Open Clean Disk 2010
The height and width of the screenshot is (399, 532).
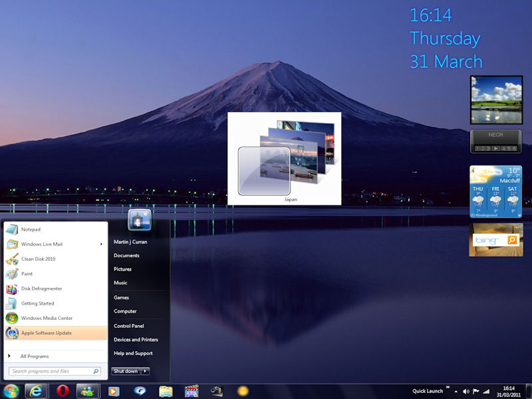(x=38, y=259)
